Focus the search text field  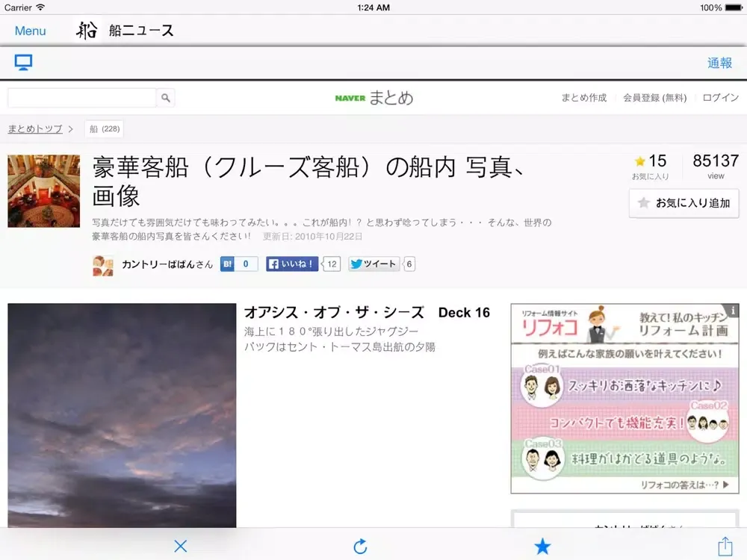click(x=81, y=98)
